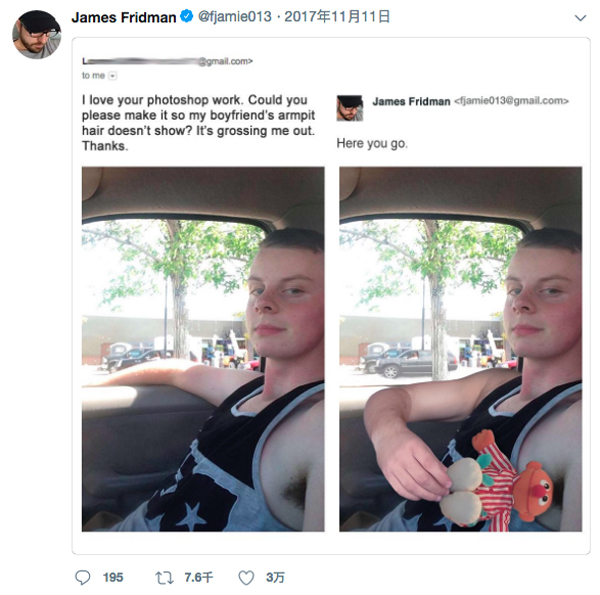Click the blurred sender's gmail.com address
The image size is (600, 595).
coord(167,61)
